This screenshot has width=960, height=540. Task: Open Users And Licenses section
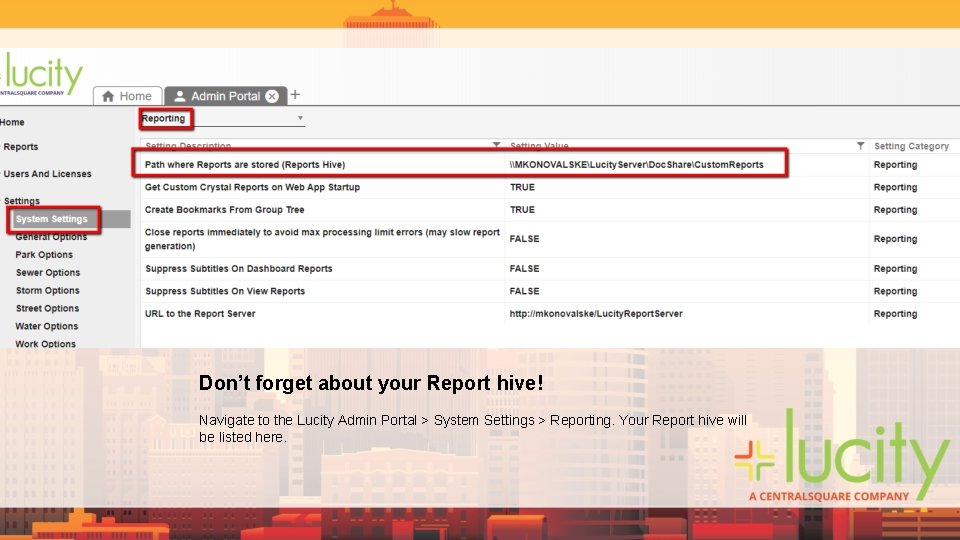click(47, 174)
